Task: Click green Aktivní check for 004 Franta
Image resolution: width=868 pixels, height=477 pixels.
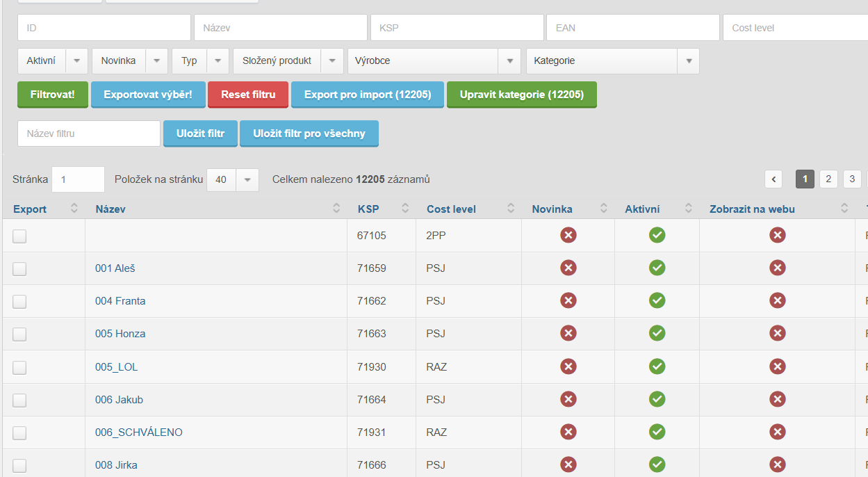Action: 657,300
